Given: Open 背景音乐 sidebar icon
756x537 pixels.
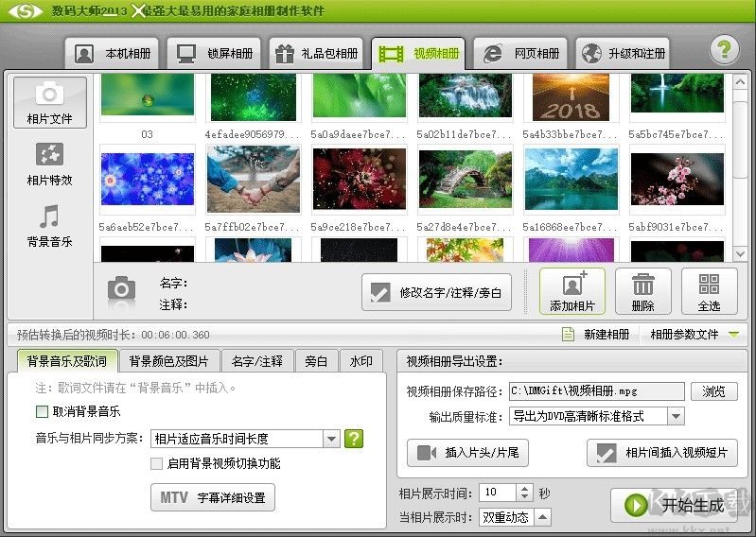Looking at the screenshot, I should click(x=49, y=226).
